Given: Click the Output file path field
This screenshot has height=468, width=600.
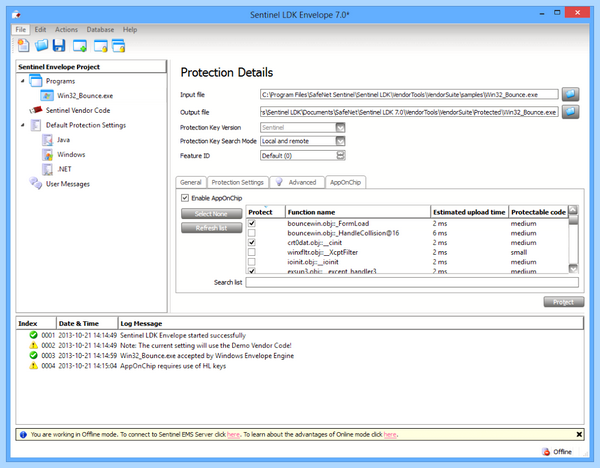Looking at the screenshot, I should pyautogui.click(x=409, y=112).
